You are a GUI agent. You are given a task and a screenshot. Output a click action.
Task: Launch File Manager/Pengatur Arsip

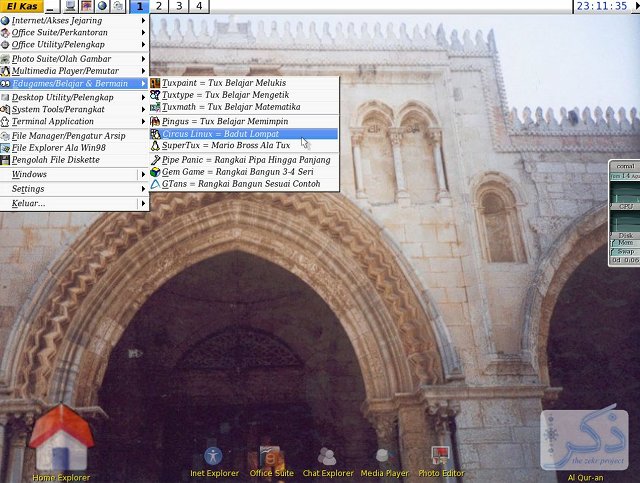(x=74, y=136)
